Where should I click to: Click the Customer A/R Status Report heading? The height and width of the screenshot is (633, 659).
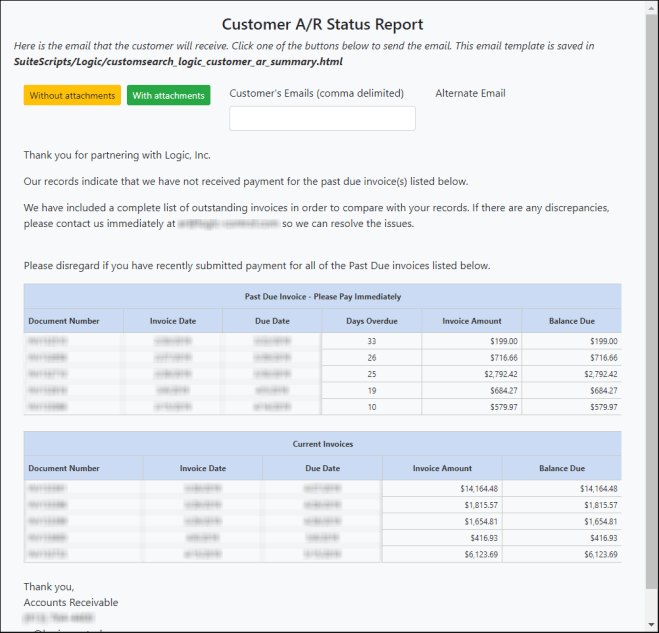[322, 24]
